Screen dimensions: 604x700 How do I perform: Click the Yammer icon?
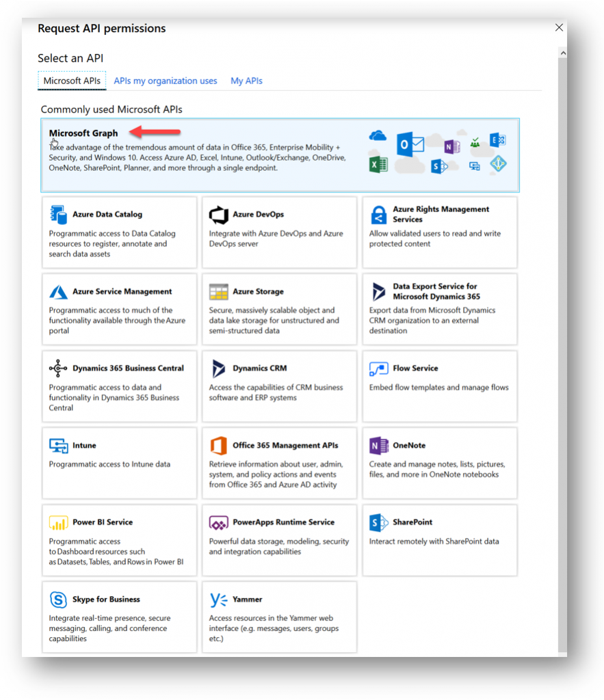218,600
